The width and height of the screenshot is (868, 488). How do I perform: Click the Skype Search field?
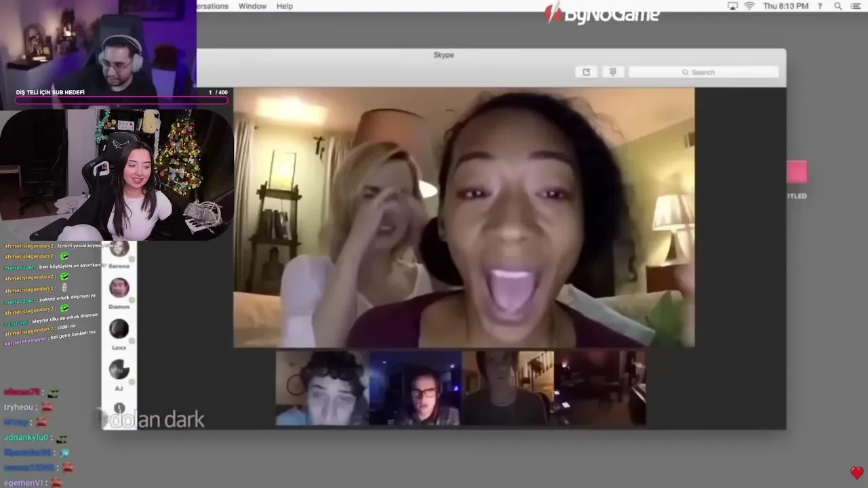[703, 72]
